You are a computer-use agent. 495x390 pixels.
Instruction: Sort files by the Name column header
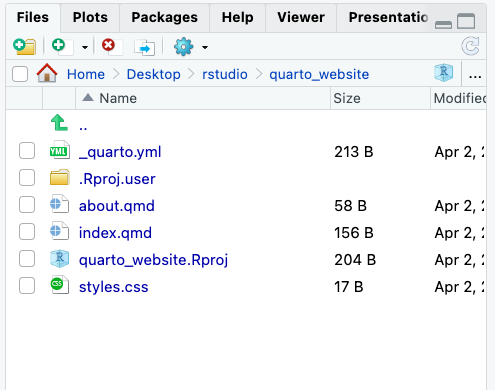click(x=118, y=98)
